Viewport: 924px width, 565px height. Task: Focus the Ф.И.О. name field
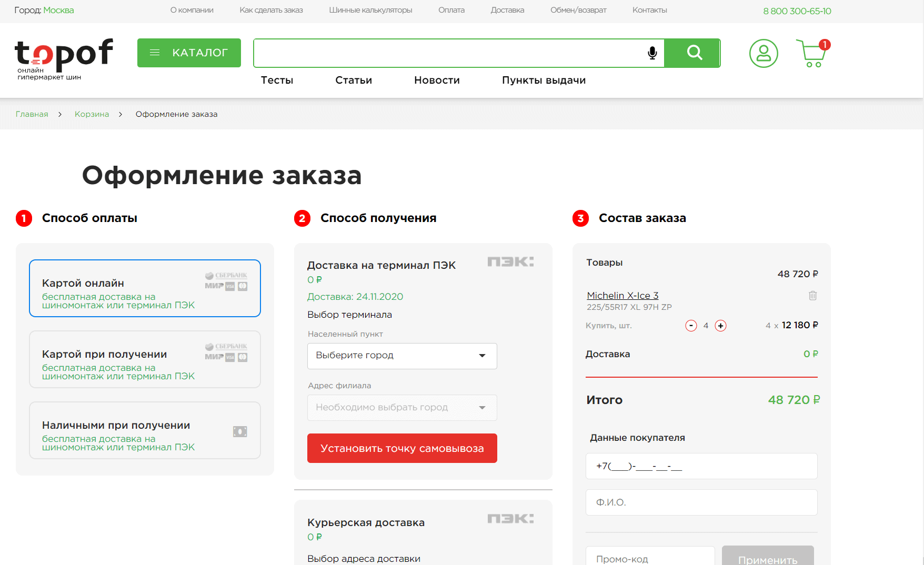701,502
